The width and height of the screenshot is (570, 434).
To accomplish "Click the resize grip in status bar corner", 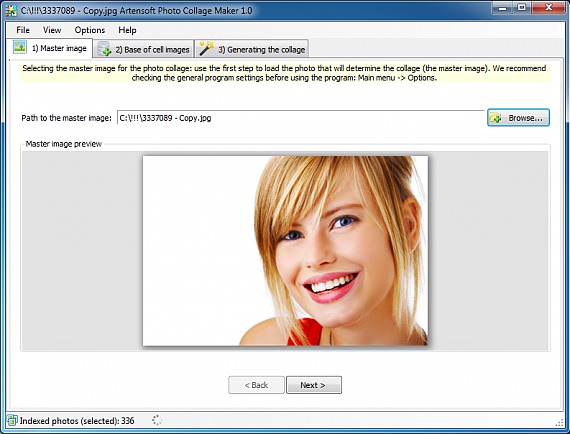I will pyautogui.click(x=559, y=422).
